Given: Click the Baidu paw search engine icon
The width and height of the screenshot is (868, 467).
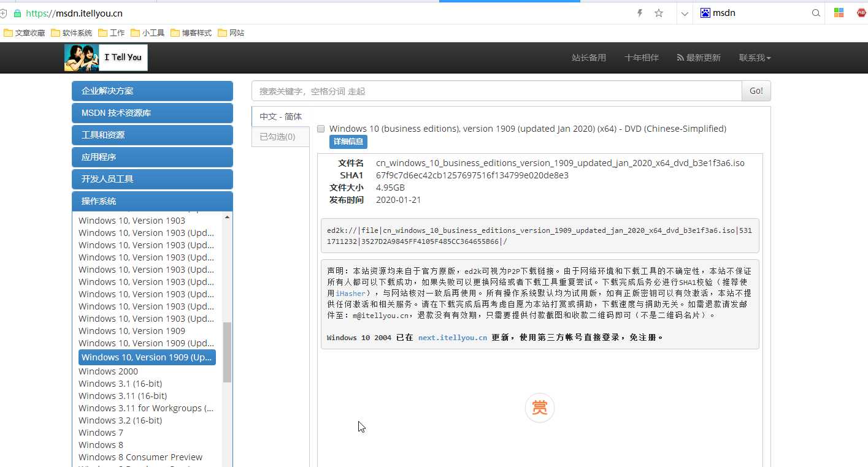Looking at the screenshot, I should 705,13.
